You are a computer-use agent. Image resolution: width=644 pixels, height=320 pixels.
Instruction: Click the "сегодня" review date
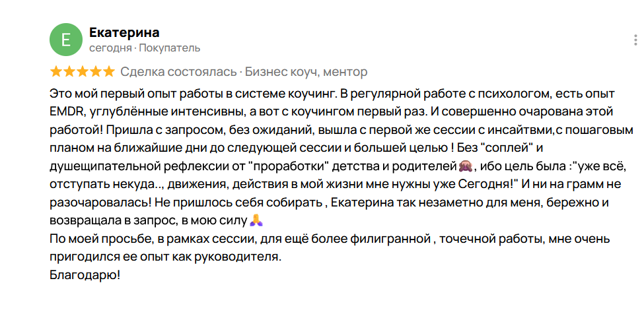(x=110, y=48)
